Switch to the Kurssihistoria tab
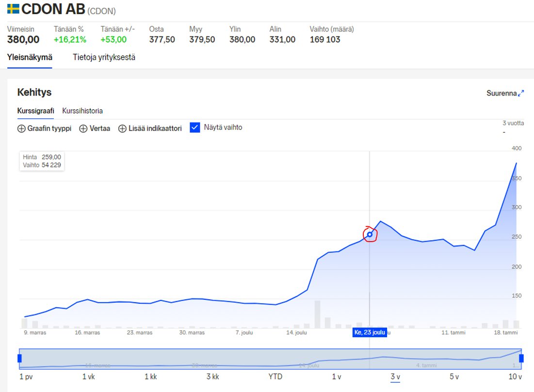 tap(82, 111)
